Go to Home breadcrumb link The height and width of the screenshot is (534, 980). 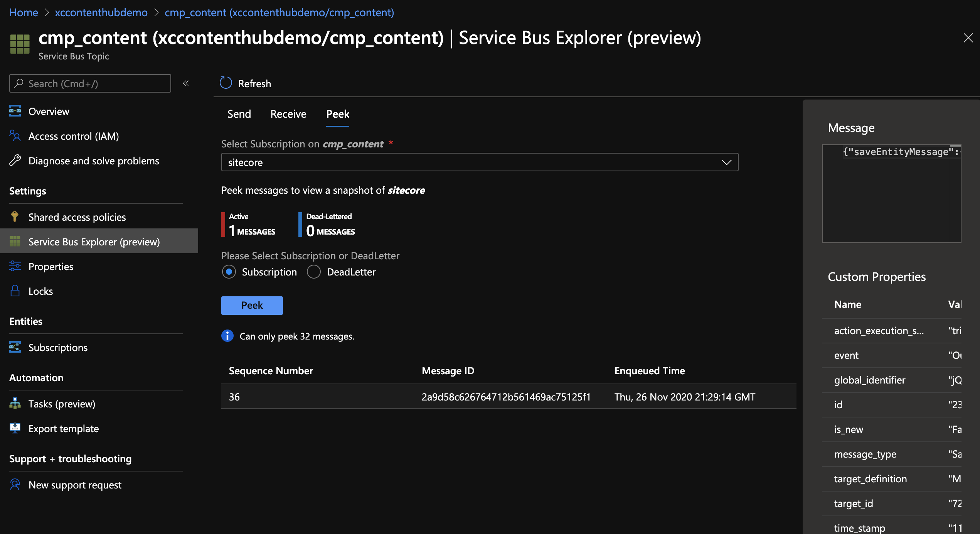pos(24,12)
